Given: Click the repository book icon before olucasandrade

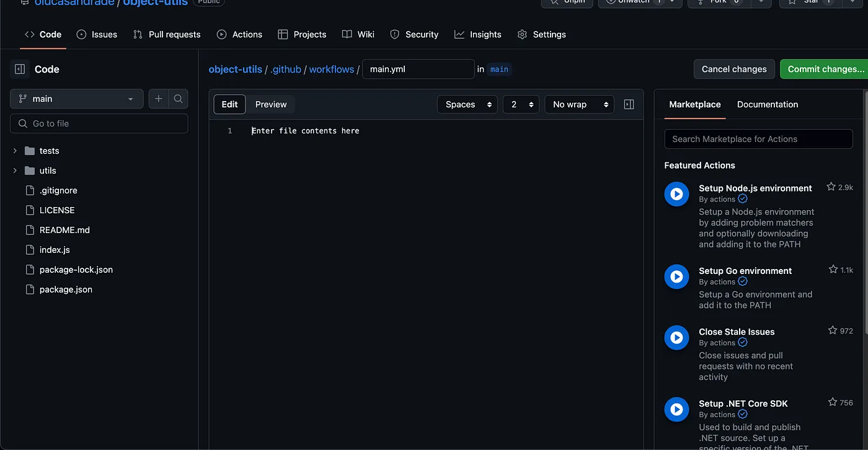Looking at the screenshot, I should pos(24,2).
